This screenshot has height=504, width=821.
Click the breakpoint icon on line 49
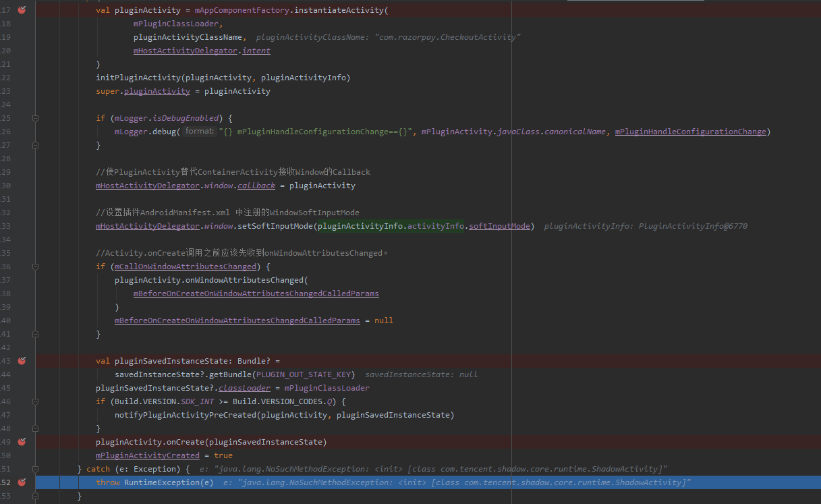pos(22,442)
